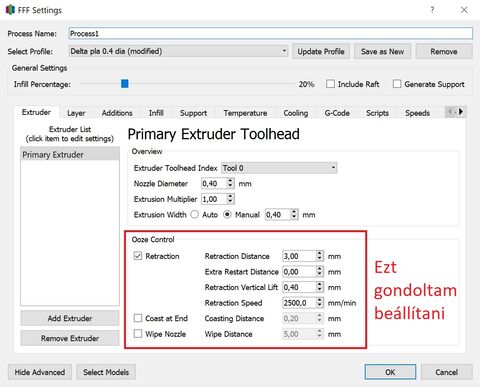Switch to the Support tab
Screen dimensions: 480x387
point(193,113)
